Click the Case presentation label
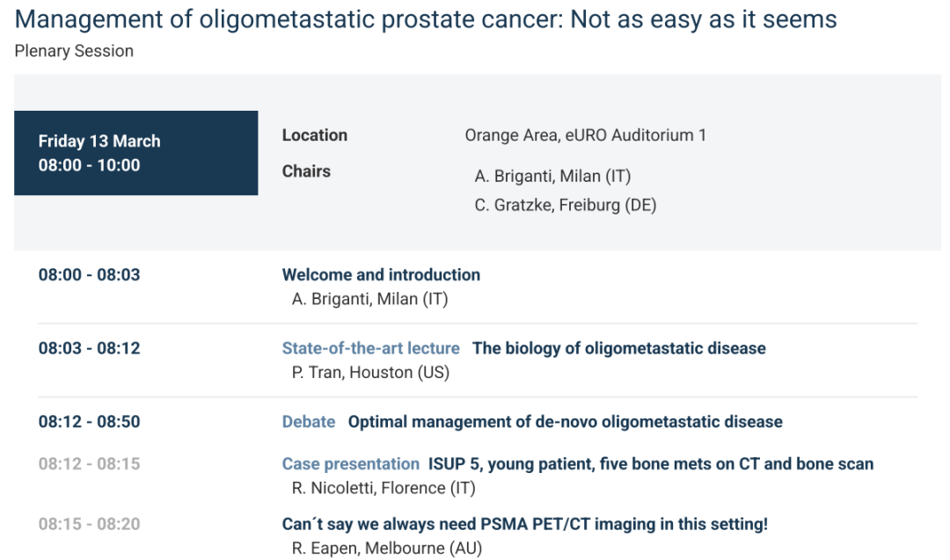This screenshot has height=560, width=950. pos(350,463)
